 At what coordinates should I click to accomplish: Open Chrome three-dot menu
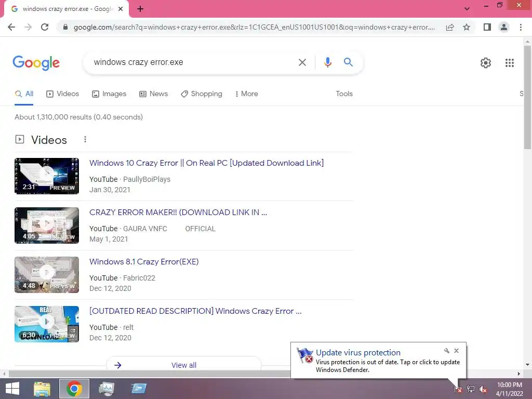[x=521, y=27]
